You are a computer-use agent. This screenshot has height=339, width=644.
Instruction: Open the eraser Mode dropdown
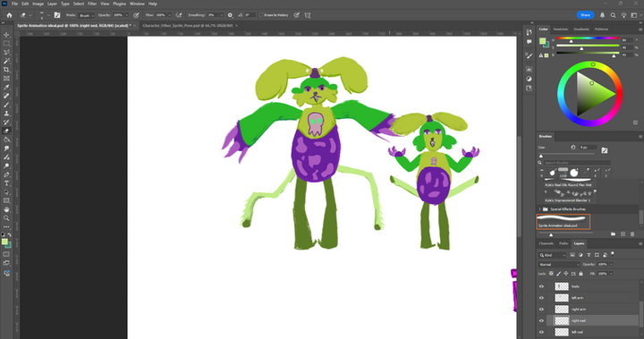tap(86, 15)
